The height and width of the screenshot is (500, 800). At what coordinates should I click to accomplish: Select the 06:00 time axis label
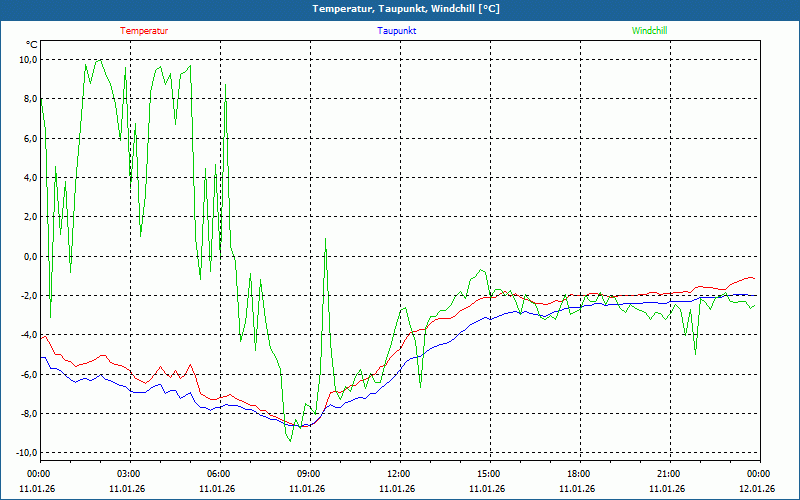(219, 474)
